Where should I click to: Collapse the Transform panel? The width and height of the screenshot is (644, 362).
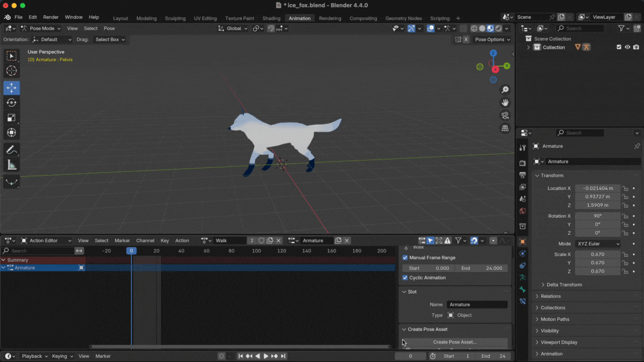coord(552,175)
